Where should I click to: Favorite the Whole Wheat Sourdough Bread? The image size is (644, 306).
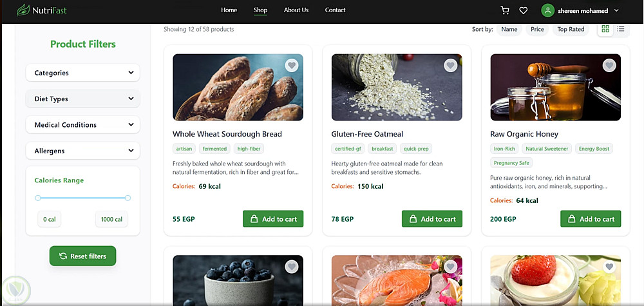(x=292, y=65)
